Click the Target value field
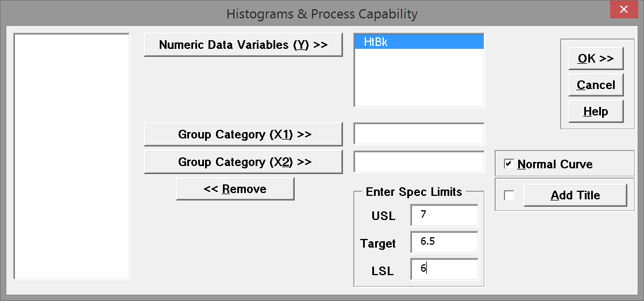644x301 pixels. (444, 242)
